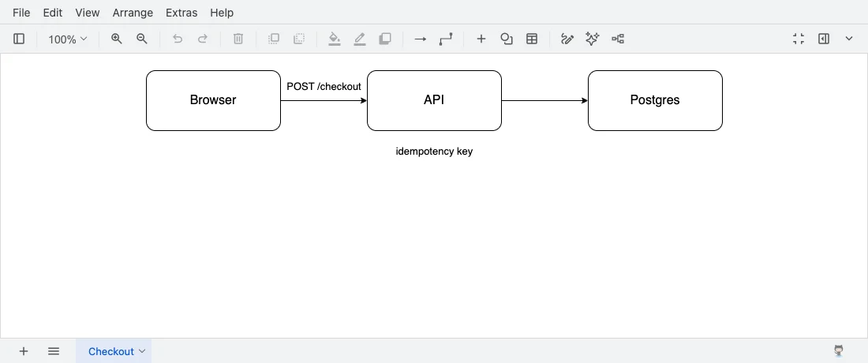Click the To Back icon

click(x=299, y=39)
